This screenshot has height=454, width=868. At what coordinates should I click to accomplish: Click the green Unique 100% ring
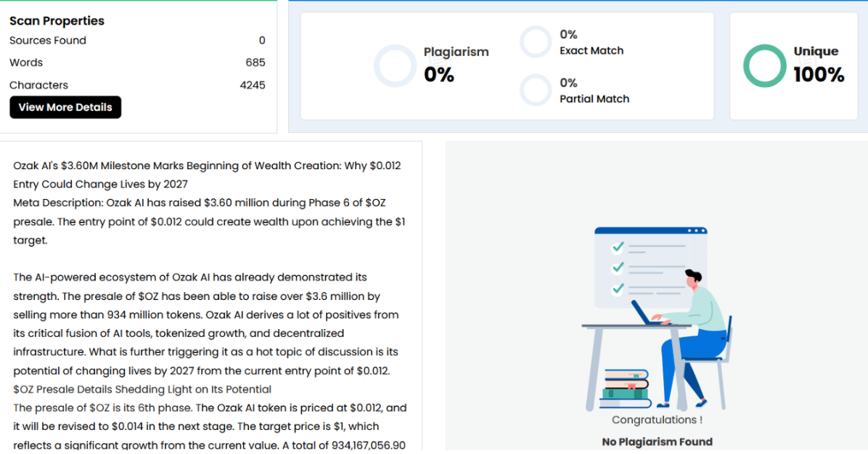764,66
